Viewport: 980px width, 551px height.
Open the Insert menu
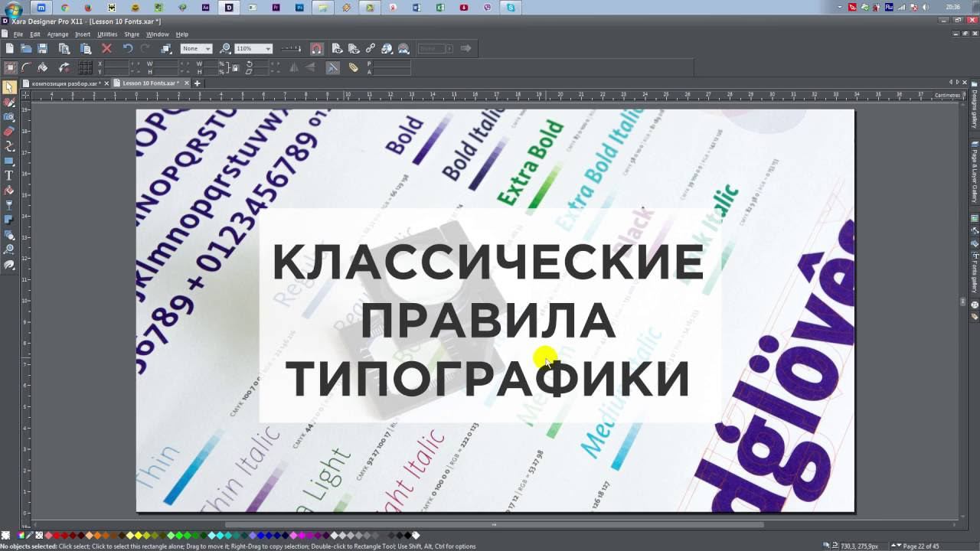(83, 34)
